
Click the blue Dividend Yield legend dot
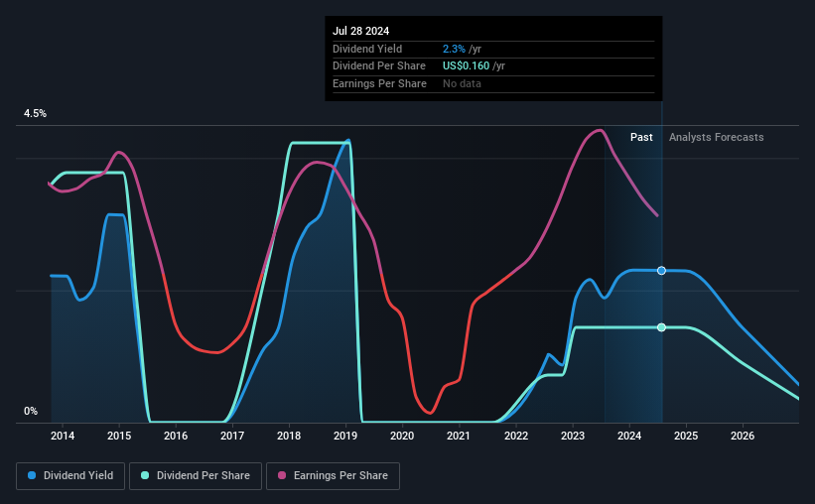click(x=32, y=475)
